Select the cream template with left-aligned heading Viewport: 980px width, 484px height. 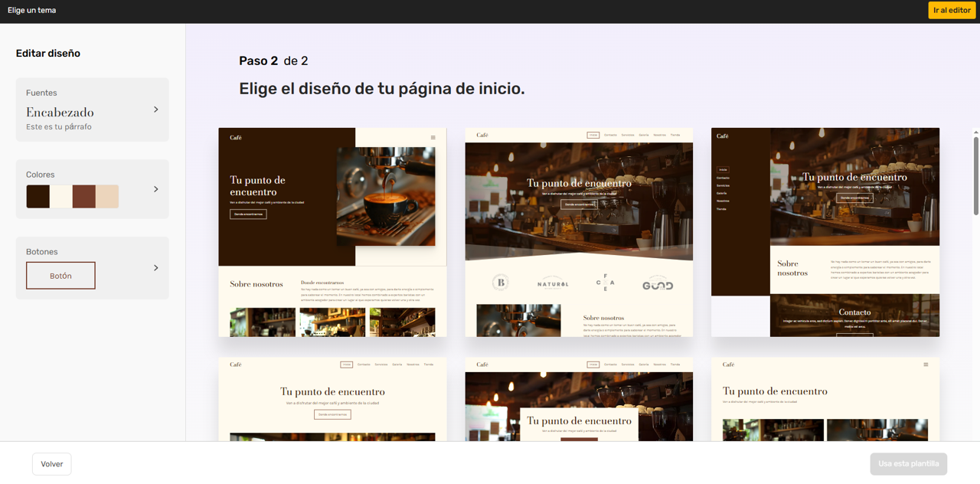[x=825, y=399]
